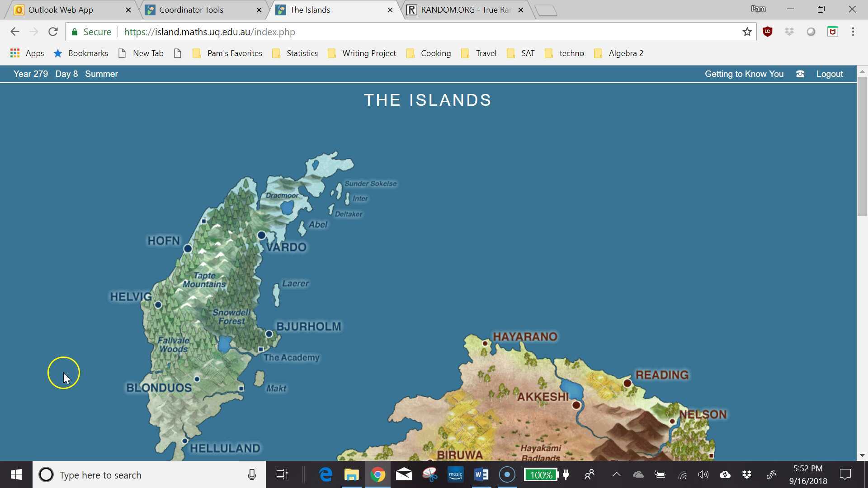
Task: Click the volume icon in the system tray
Action: [703, 474]
